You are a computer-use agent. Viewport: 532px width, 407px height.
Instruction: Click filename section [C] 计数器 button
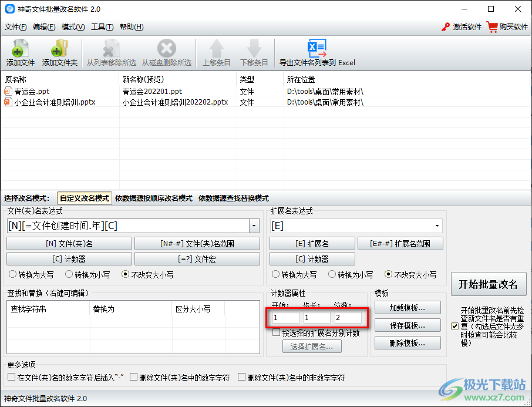(69, 258)
